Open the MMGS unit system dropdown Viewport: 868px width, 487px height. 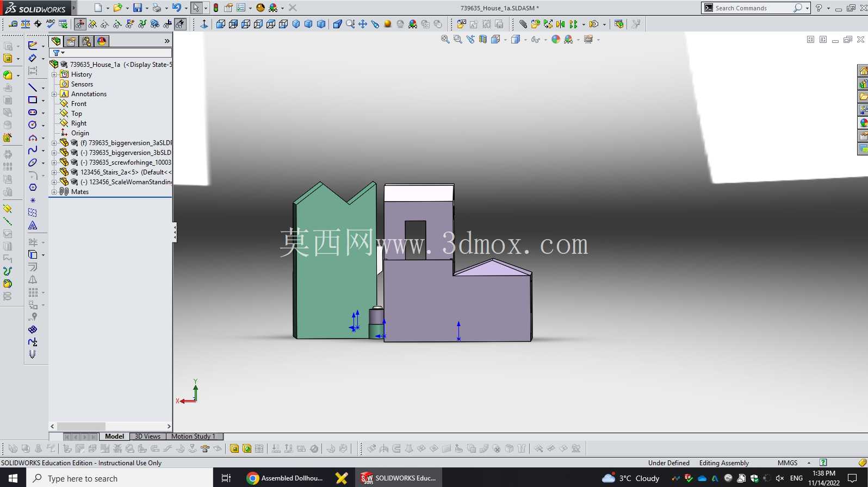[x=809, y=463]
